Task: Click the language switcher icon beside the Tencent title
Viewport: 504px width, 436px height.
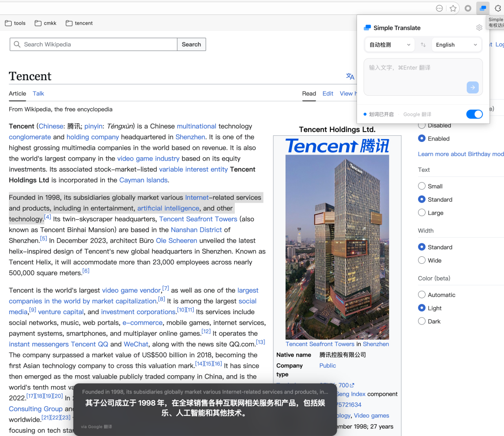Action: pyautogui.click(x=350, y=76)
